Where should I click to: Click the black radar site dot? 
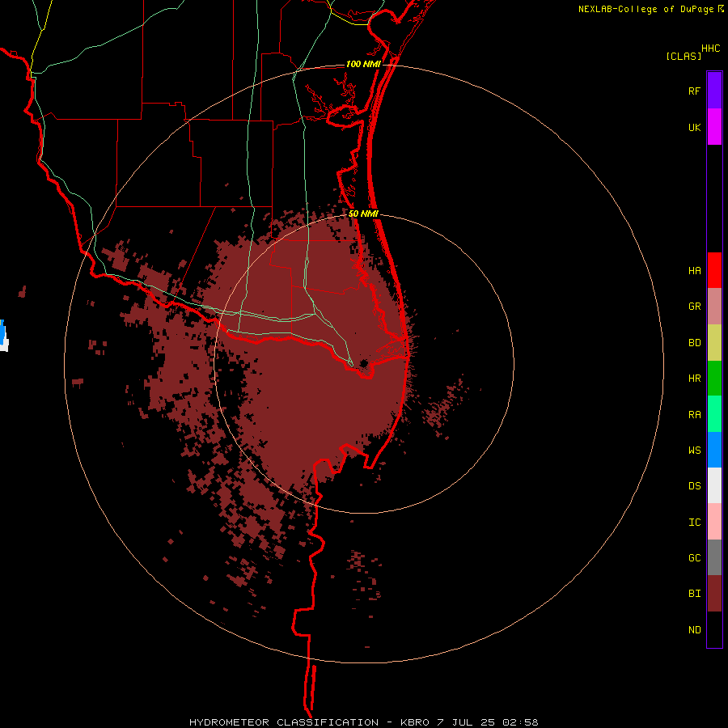click(x=365, y=362)
